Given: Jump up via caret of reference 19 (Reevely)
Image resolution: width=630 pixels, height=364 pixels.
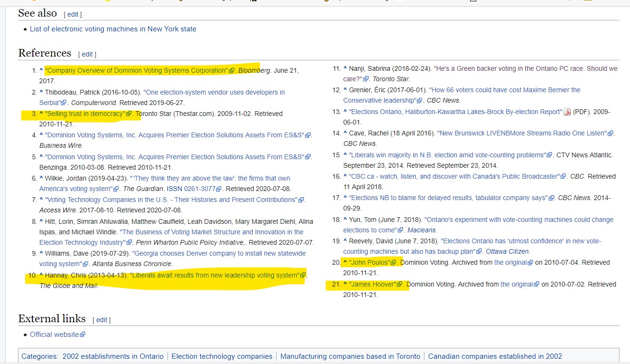Looking at the screenshot, I should 345,241.
